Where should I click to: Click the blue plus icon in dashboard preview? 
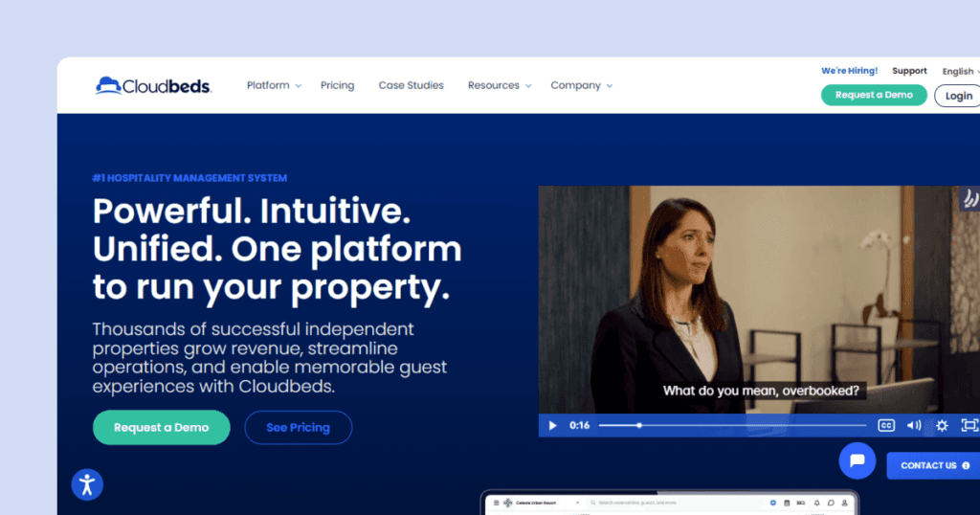pos(773,503)
